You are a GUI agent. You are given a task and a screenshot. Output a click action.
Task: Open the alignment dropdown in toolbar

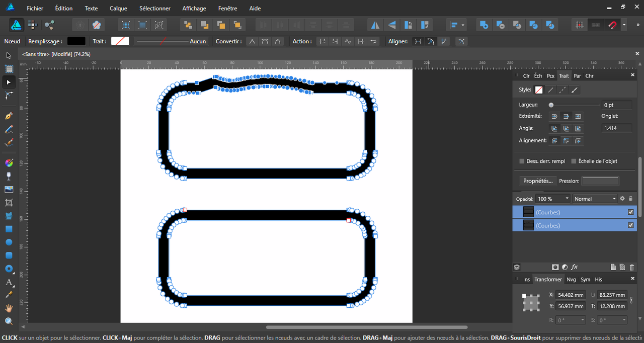tap(456, 25)
